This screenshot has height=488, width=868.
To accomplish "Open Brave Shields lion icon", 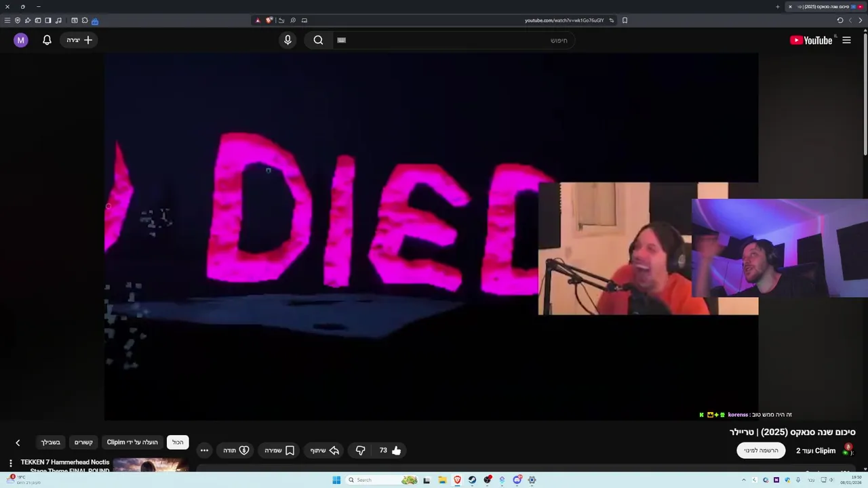I will coord(269,20).
